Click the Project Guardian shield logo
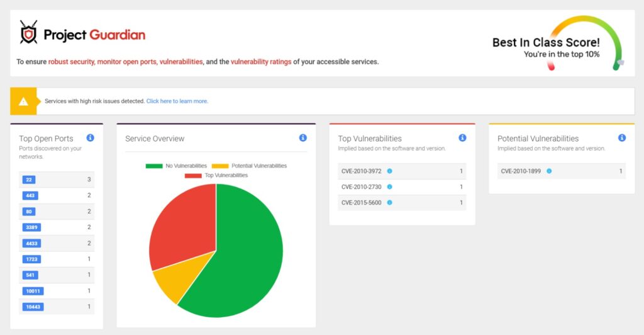The height and width of the screenshot is (335, 644). (28, 33)
